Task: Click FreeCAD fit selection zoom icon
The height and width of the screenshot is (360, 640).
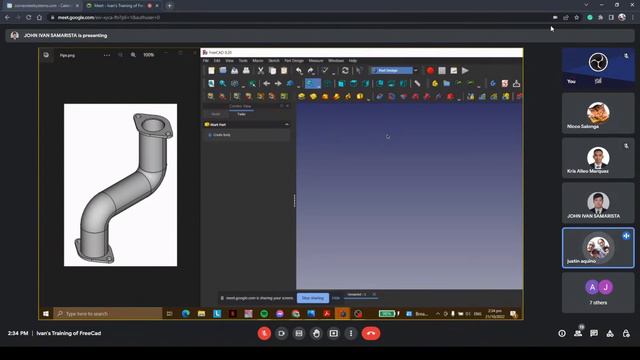Action: 223,84
